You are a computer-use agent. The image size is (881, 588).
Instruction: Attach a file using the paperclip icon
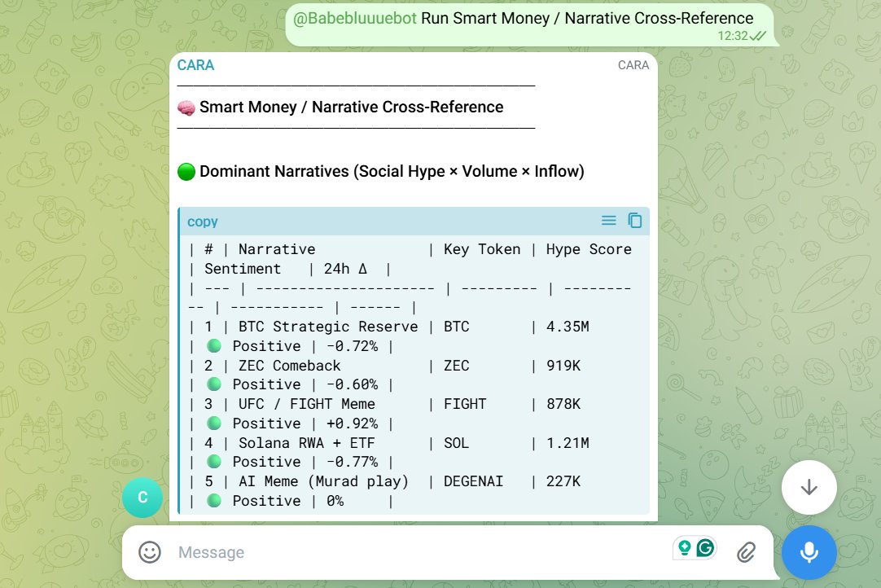tap(746, 552)
